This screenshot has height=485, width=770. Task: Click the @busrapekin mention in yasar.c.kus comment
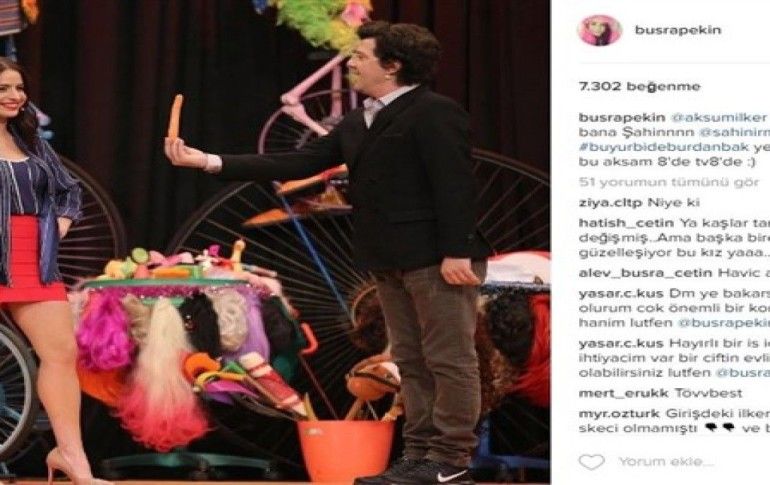point(723,323)
